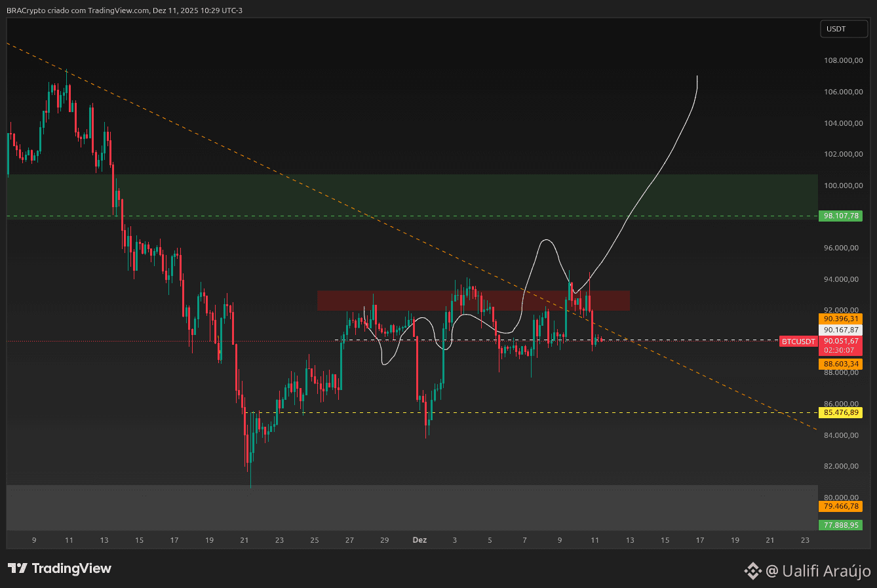Select the gray support zone rectangle at bottom

412,507
